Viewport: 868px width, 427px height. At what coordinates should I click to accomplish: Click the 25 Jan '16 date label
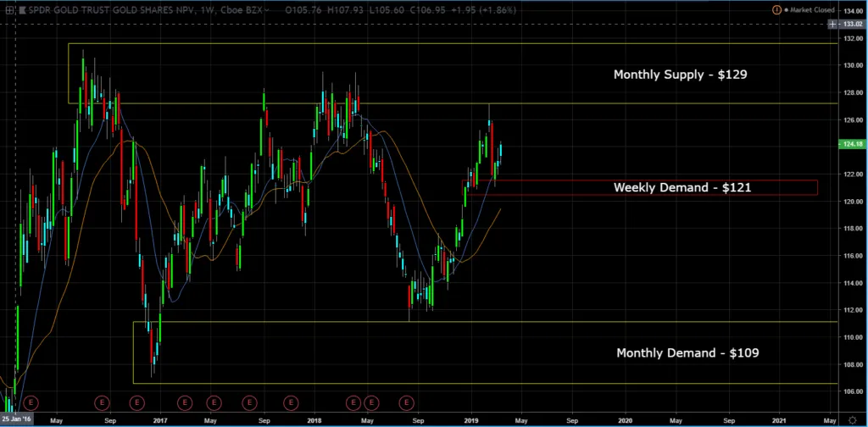[x=16, y=419]
